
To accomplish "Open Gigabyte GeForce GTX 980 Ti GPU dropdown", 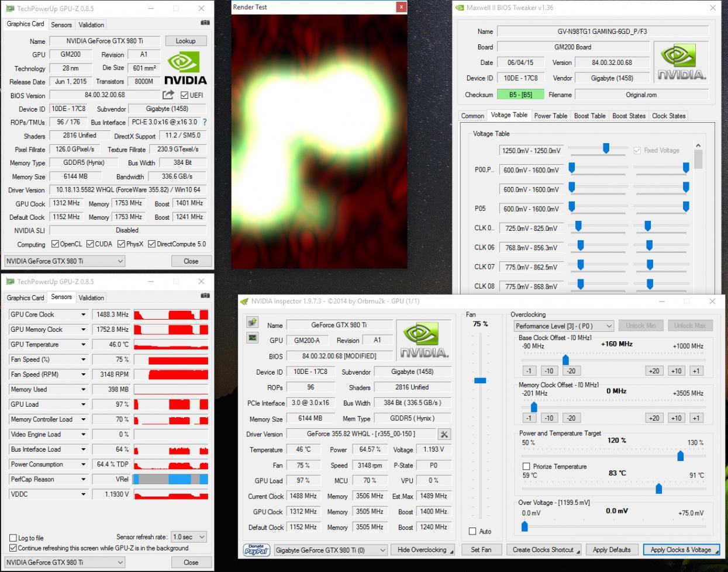I will point(330,550).
